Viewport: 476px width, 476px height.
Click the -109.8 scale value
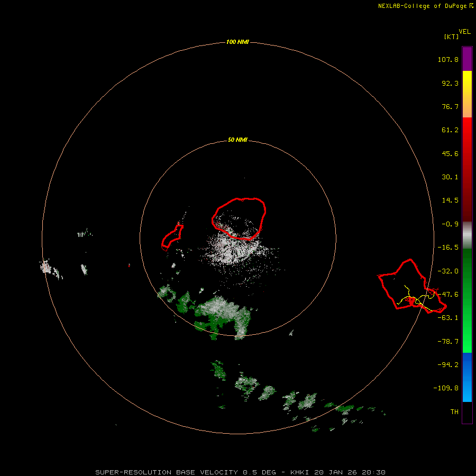coord(446,388)
